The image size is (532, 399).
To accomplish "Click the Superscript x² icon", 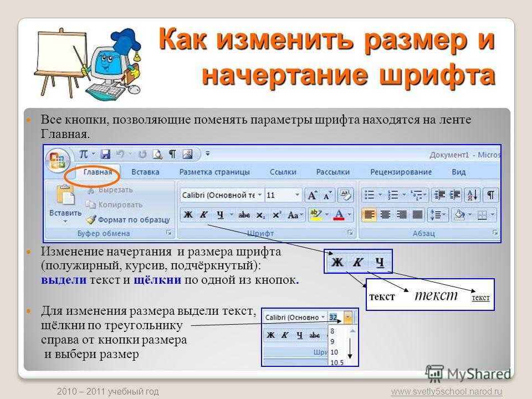I will [277, 215].
